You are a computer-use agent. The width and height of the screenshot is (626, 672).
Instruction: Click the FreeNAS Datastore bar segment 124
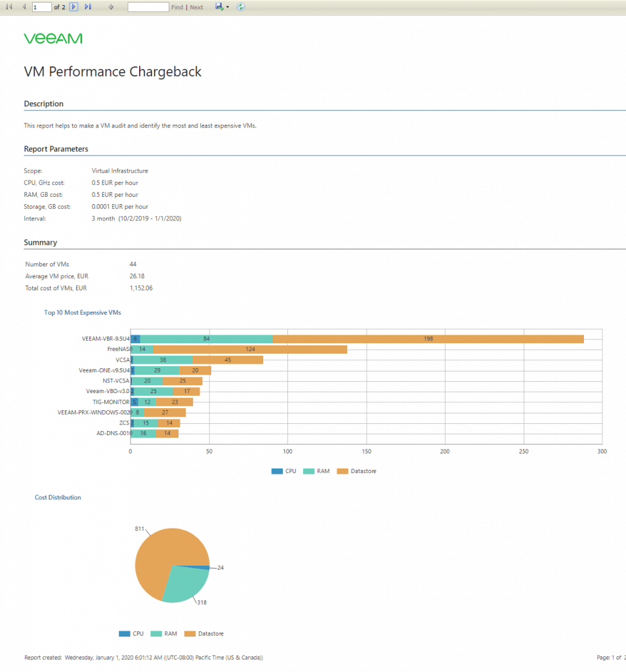point(250,349)
